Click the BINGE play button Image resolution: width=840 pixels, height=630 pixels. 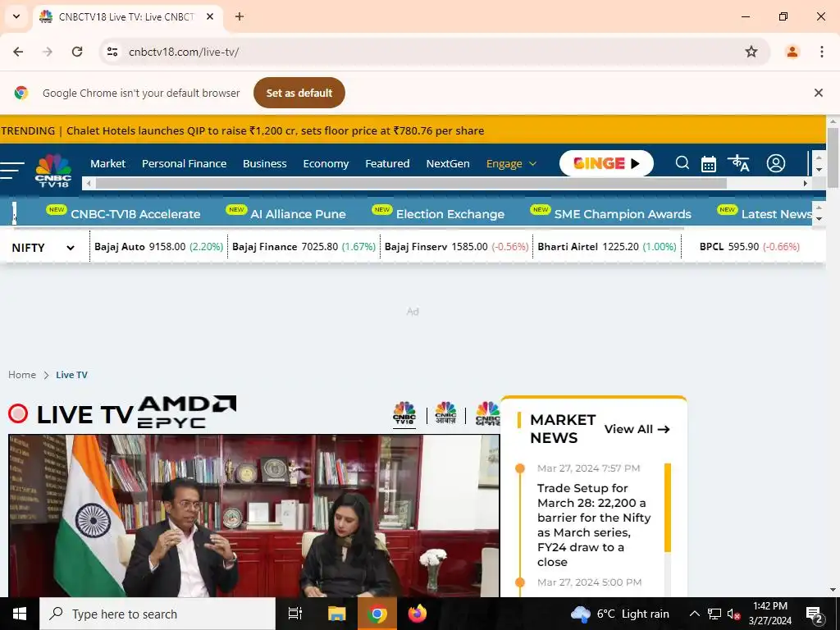[x=606, y=163]
